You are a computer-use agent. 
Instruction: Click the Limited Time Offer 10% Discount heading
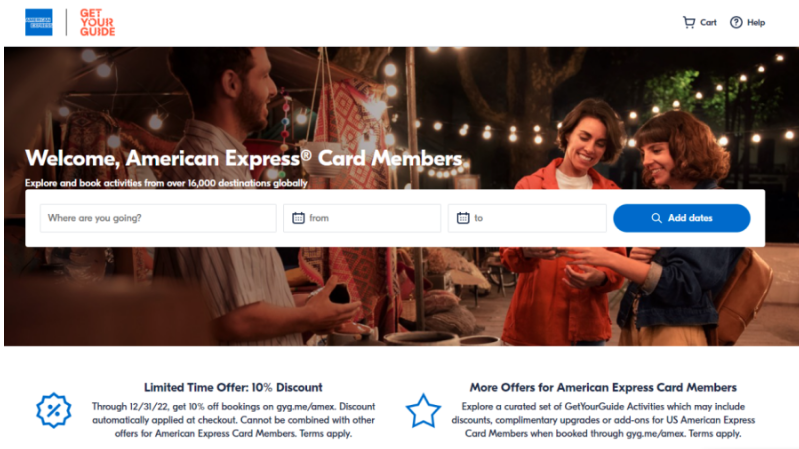click(233, 387)
